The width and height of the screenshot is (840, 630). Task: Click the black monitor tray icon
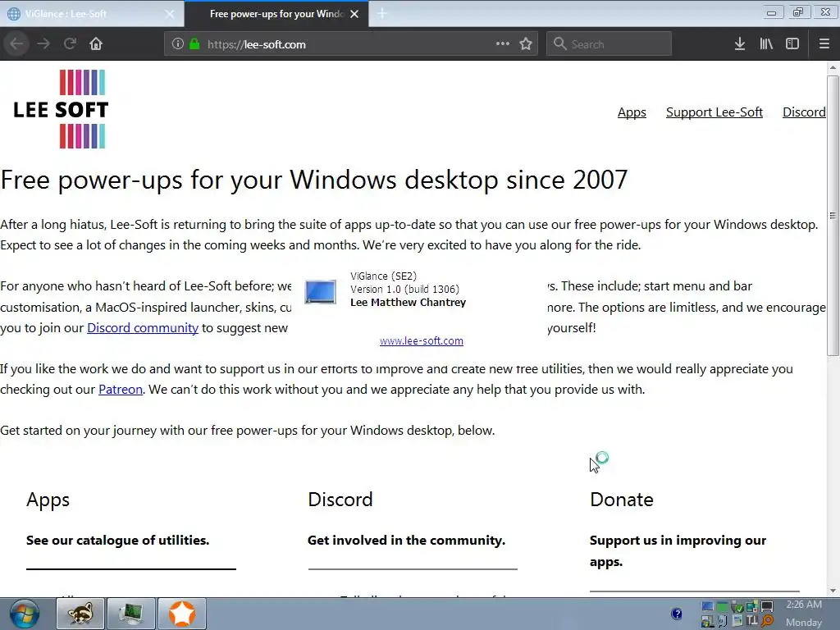767,606
